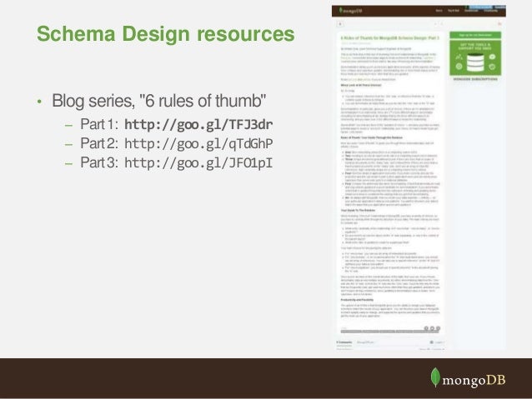Screen dimensions: 532x399
Task: Click the mongoDB logo in the blog screenshot header
Action: [x=350, y=11]
